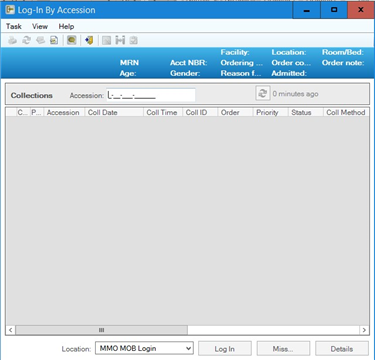Click the 'Ordering ...' label in banner

pos(242,63)
